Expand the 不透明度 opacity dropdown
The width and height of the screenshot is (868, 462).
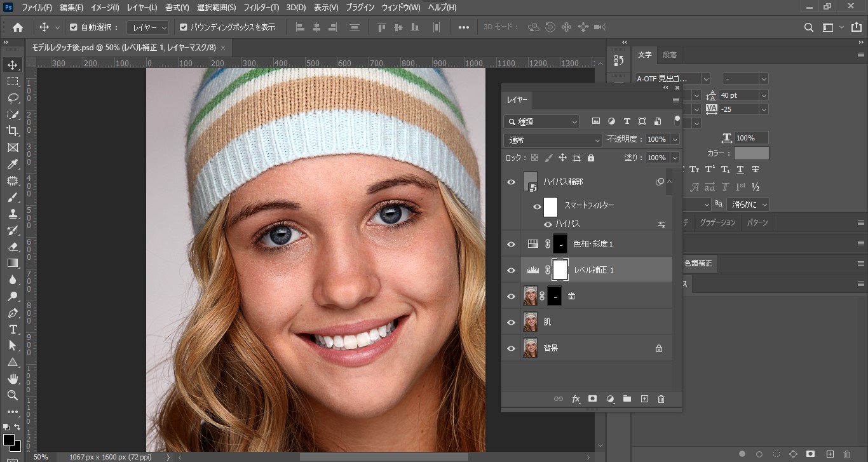tap(675, 139)
